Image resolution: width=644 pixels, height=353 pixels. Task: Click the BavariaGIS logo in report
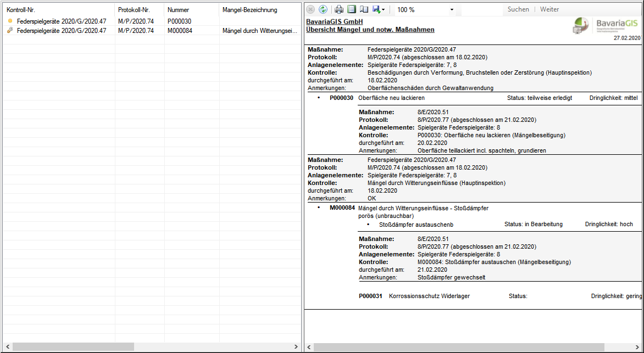[x=607, y=25]
